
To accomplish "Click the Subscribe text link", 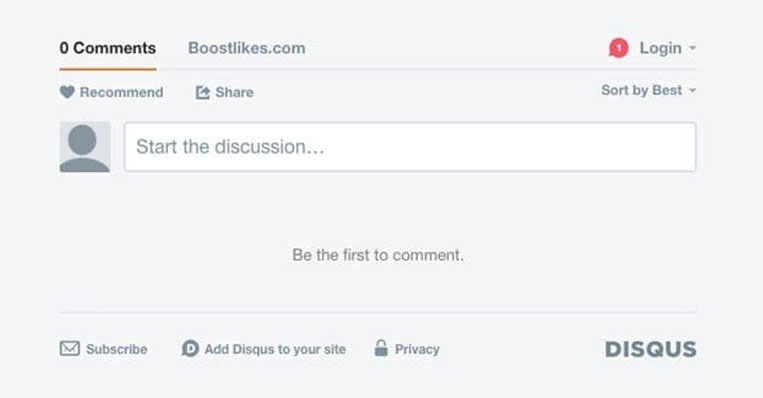I will (x=116, y=349).
